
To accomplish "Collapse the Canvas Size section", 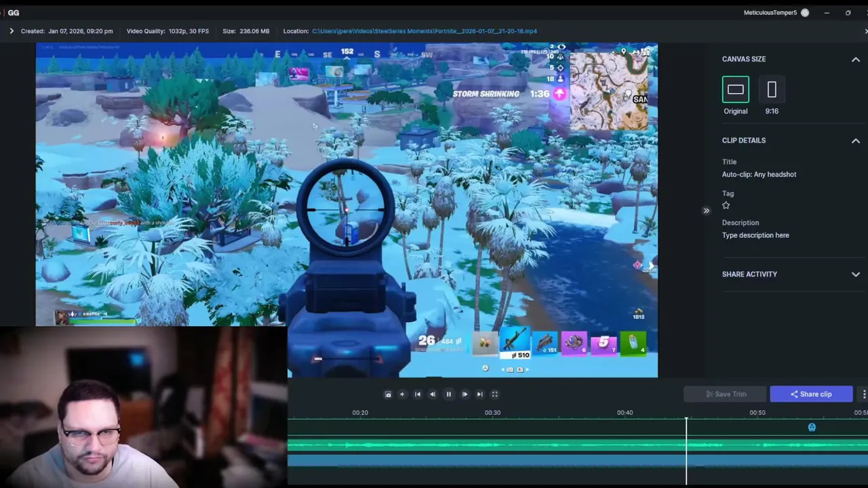I will tap(856, 60).
